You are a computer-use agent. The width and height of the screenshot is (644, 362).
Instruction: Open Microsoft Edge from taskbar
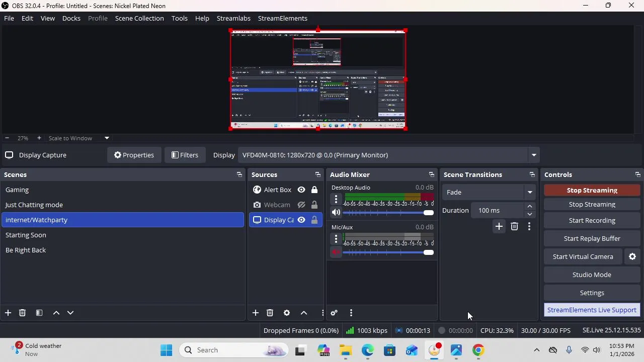coord(368,350)
